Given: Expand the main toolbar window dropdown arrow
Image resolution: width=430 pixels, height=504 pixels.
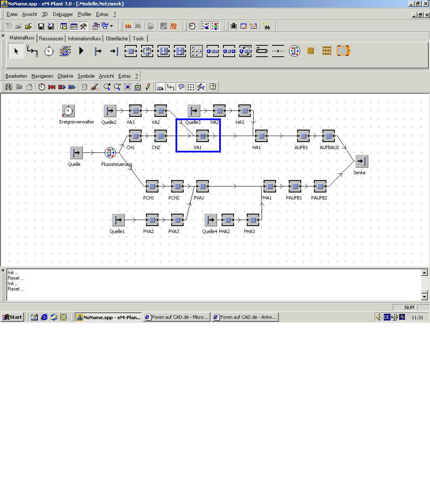Looking at the screenshot, I should [x=112, y=26].
